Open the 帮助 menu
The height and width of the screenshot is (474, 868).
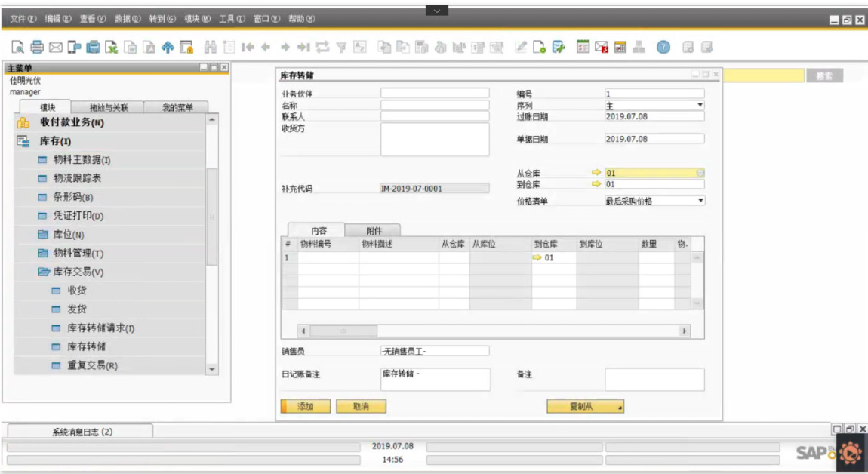(302, 19)
